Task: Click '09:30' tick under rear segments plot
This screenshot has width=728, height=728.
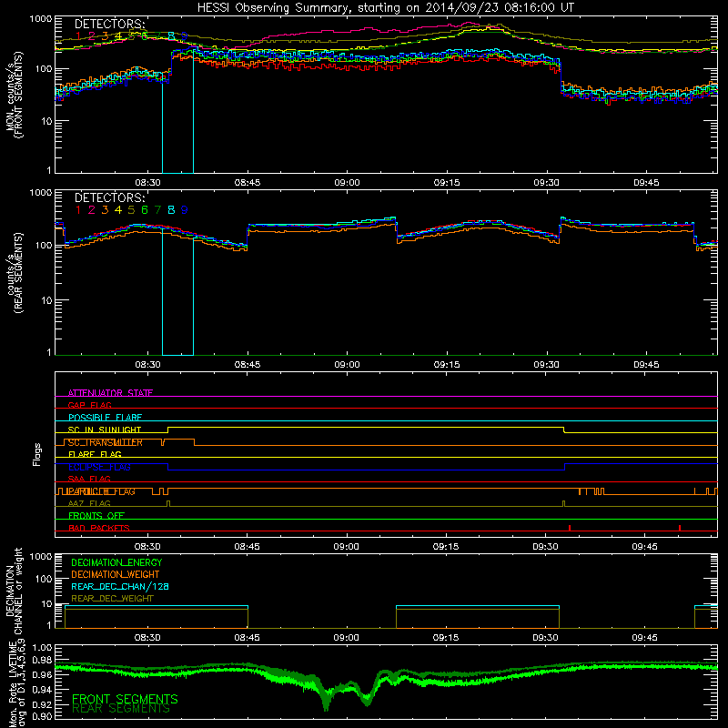Action: tap(547, 365)
